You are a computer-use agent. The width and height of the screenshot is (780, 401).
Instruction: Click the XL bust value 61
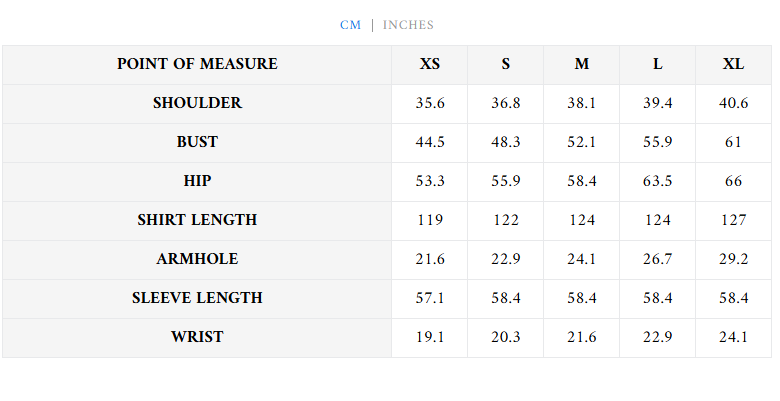click(x=734, y=142)
